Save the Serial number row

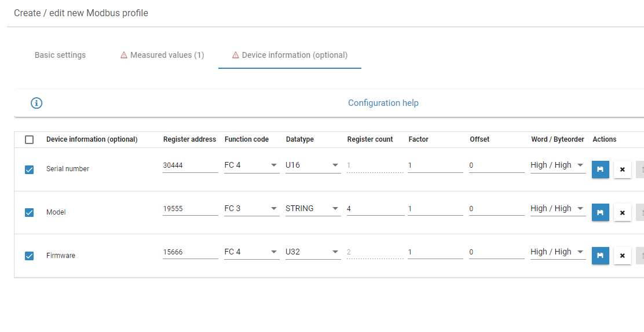tap(600, 169)
